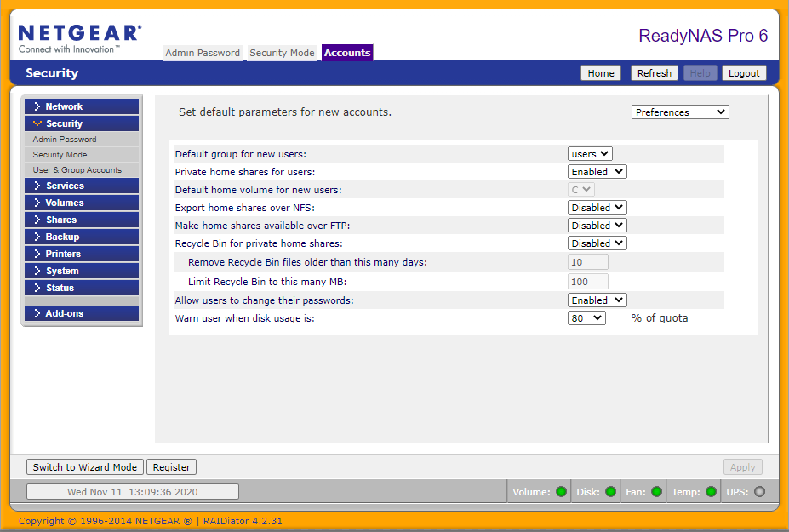789x532 pixels.
Task: Open the default group dropdown
Action: pyautogui.click(x=589, y=153)
